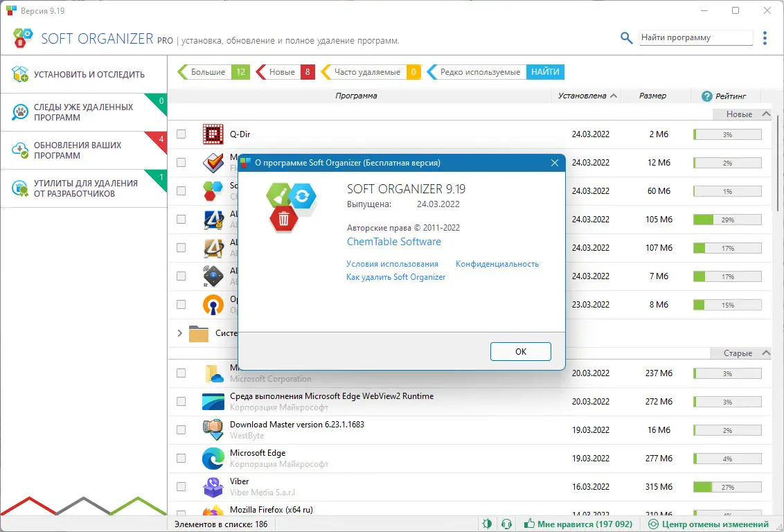Click the Microsoft Edge program icon
The height and width of the screenshot is (532, 784).
pos(213,459)
